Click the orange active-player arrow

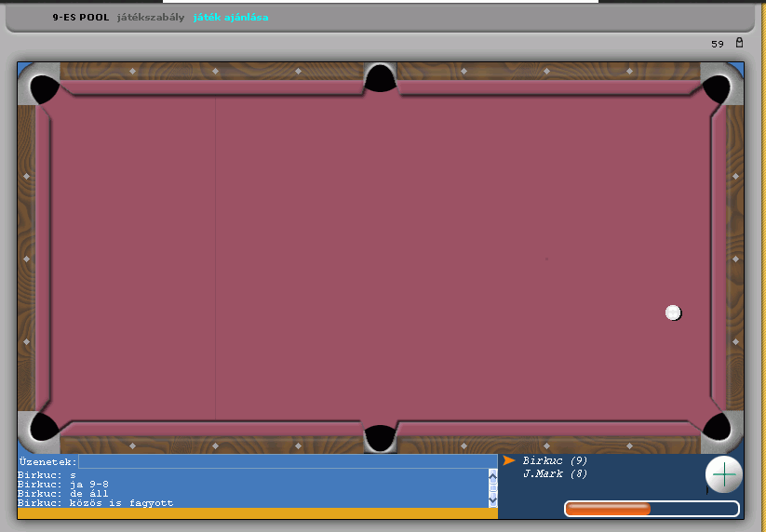(509, 460)
